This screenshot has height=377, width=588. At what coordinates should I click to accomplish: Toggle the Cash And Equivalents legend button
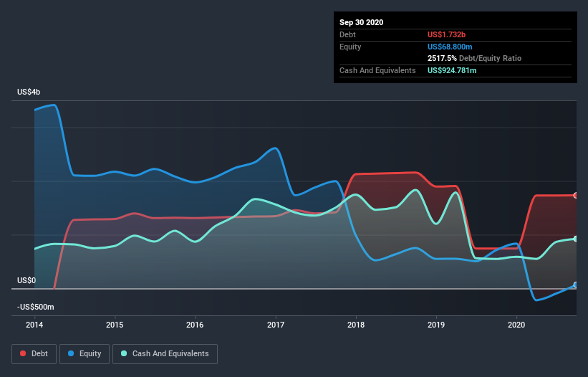[165, 354]
